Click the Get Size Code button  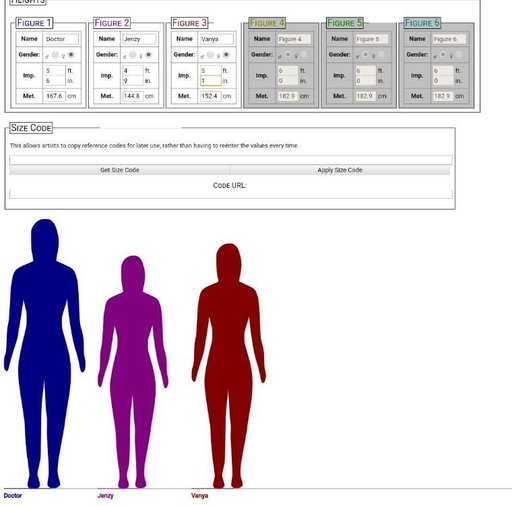pyautogui.click(x=120, y=170)
